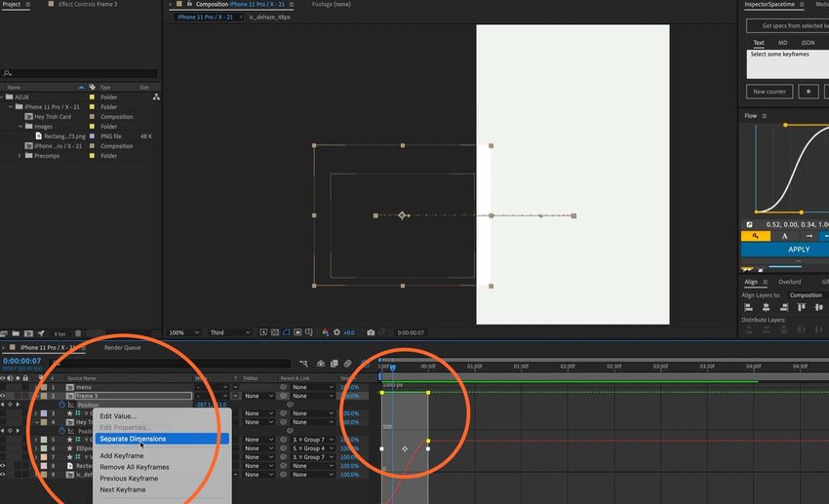Click the show channel color icon
This screenshot has height=504, width=829.
coord(325,332)
